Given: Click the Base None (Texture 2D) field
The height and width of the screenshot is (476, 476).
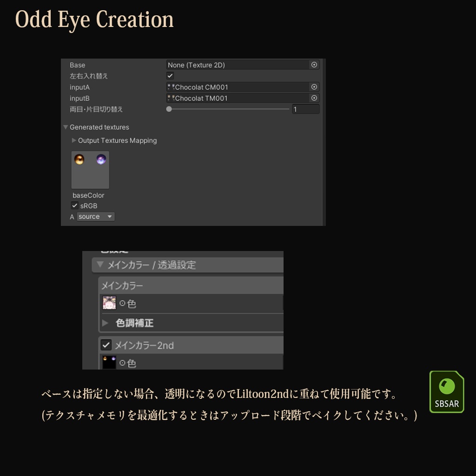Looking at the screenshot, I should pos(243,65).
